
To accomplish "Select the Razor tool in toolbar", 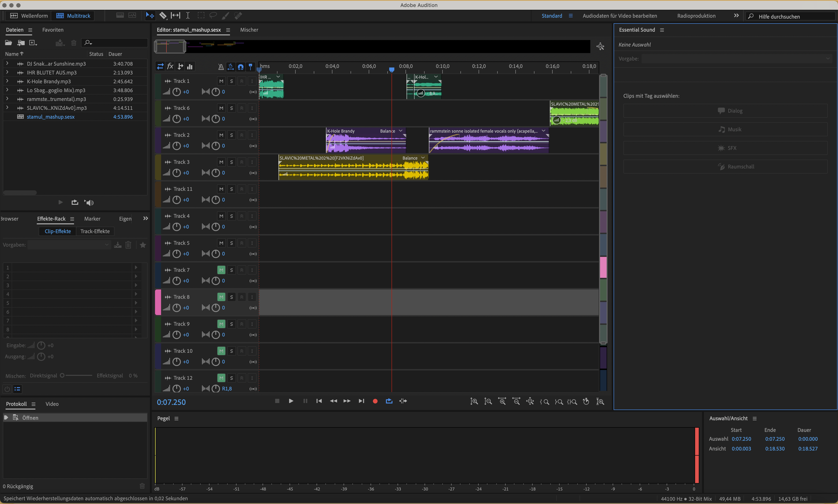I will point(163,16).
